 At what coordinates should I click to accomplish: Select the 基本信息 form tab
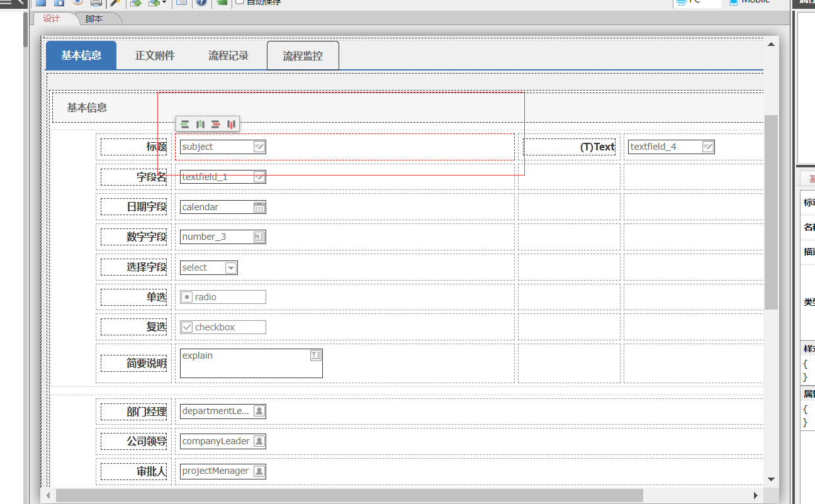coord(81,55)
